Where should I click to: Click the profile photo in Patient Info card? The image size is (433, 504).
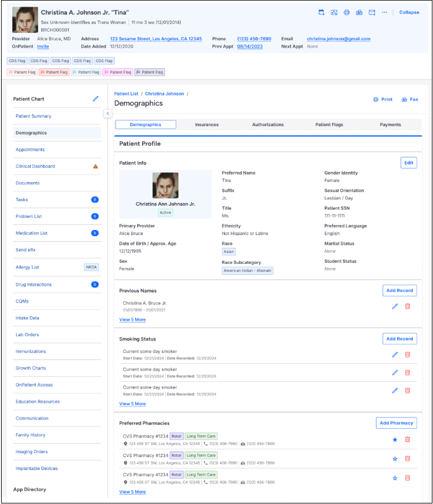point(165,185)
